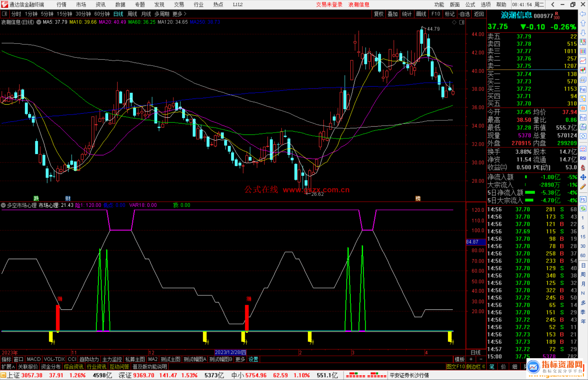
Task: Click the 返回 back button
Action: click(x=479, y=14)
